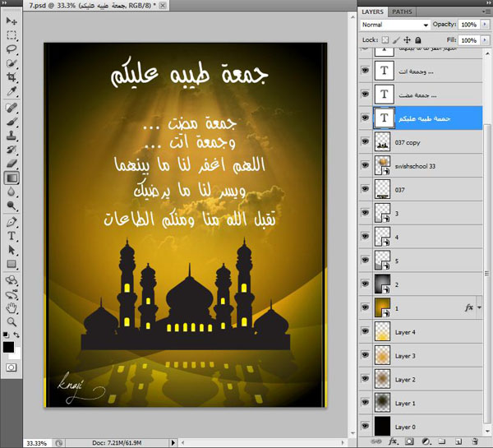Screen dimensions: 493x448
Task: Create new group folder icon
Action: click(440, 441)
